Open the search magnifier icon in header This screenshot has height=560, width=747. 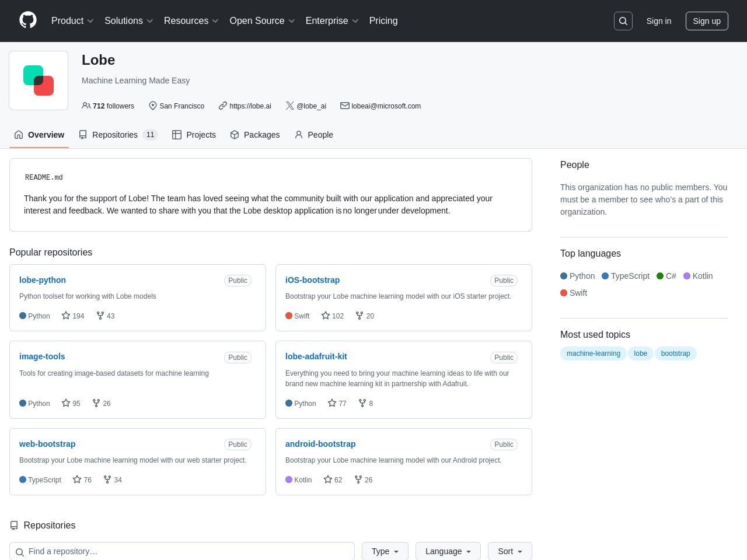623,21
